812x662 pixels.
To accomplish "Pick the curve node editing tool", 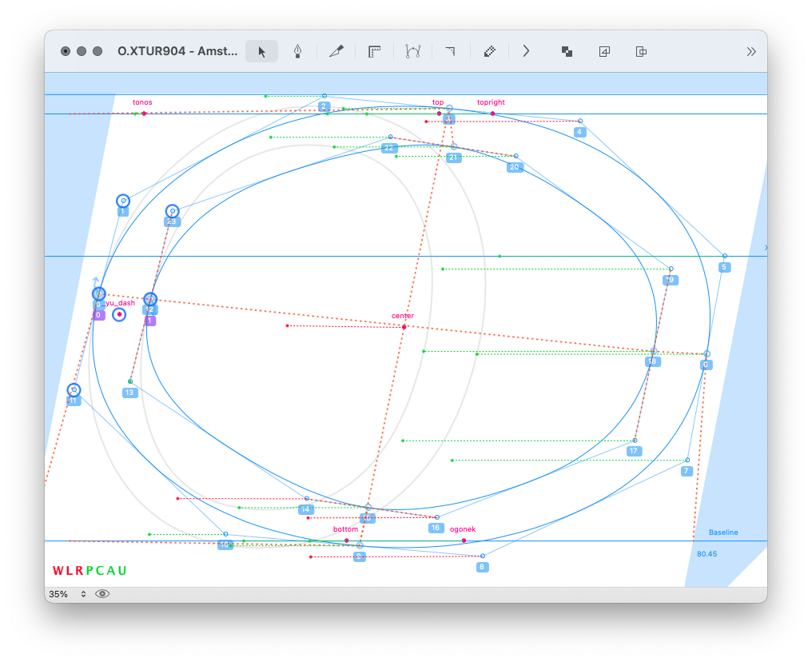I will 412,51.
